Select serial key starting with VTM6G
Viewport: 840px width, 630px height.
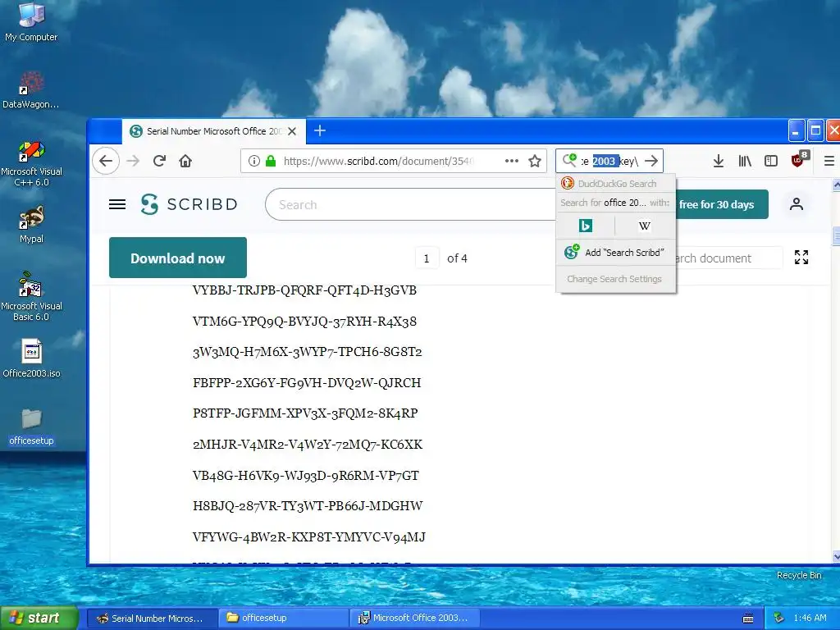tap(304, 322)
